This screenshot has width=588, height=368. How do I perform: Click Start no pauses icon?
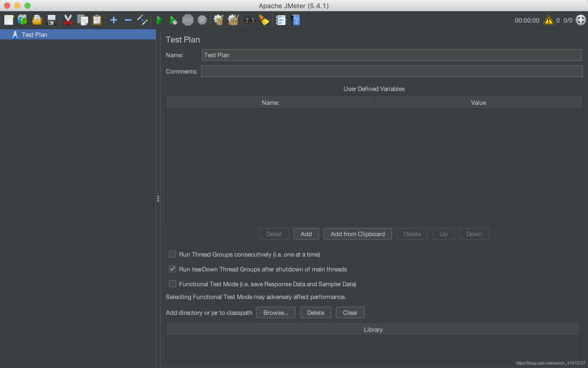(173, 20)
